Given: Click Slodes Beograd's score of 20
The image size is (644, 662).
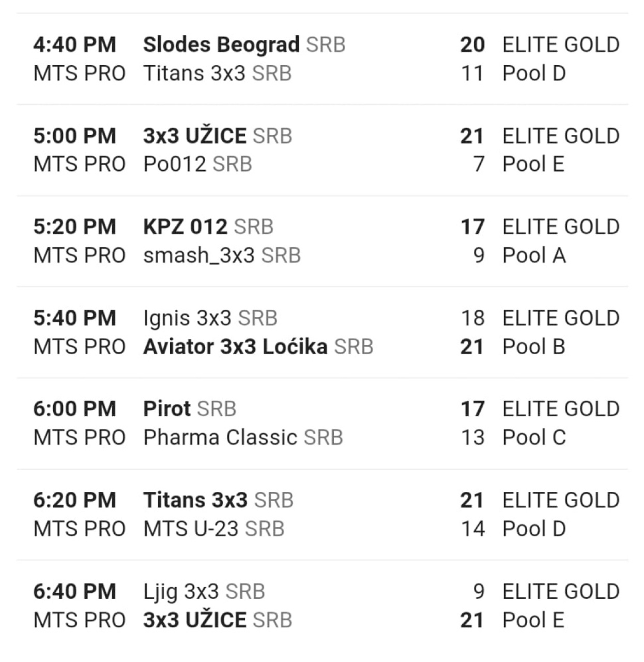Looking at the screenshot, I should coord(472,45).
